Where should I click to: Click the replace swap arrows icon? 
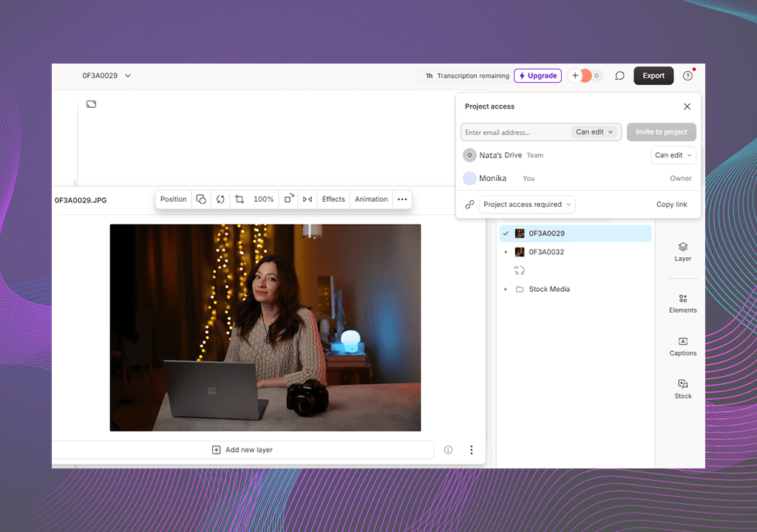(x=220, y=199)
